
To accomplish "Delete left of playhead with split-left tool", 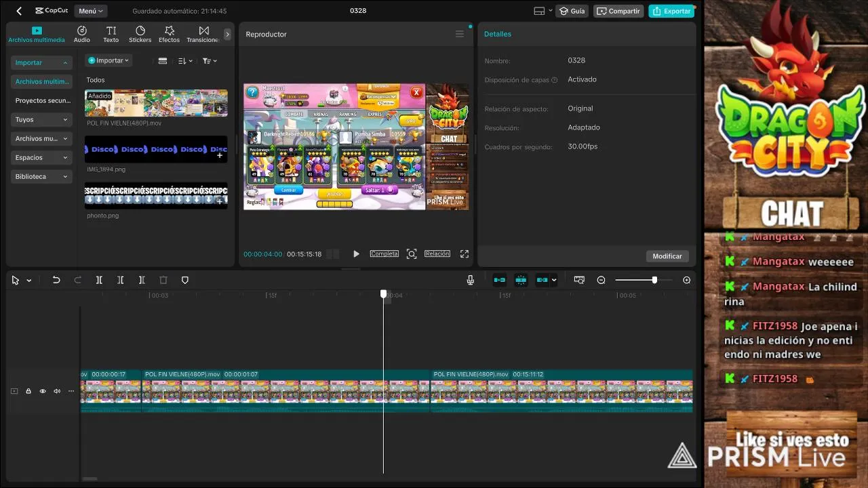I will 120,280.
